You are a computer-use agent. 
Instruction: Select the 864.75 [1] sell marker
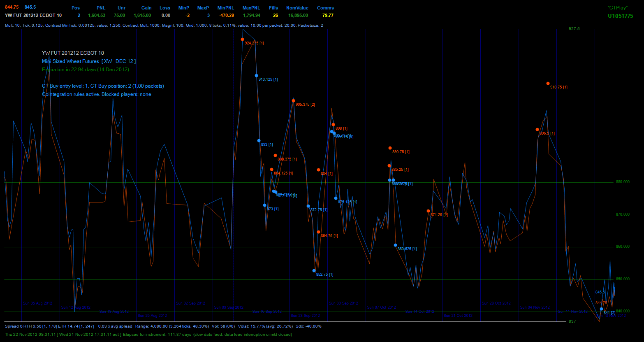[318, 232]
